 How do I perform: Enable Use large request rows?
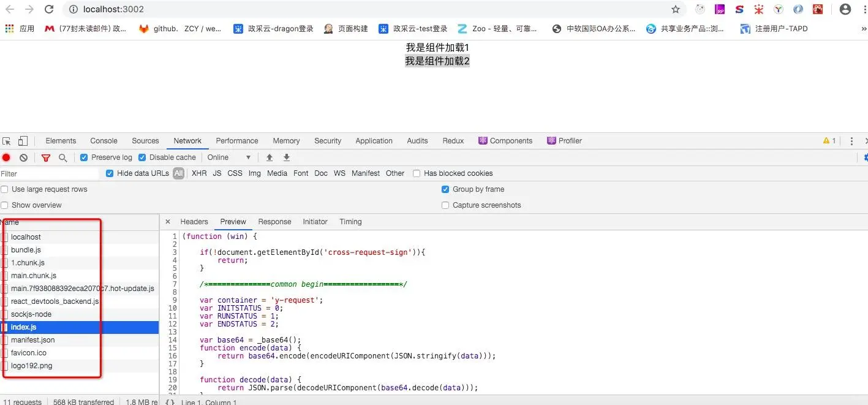click(5, 189)
